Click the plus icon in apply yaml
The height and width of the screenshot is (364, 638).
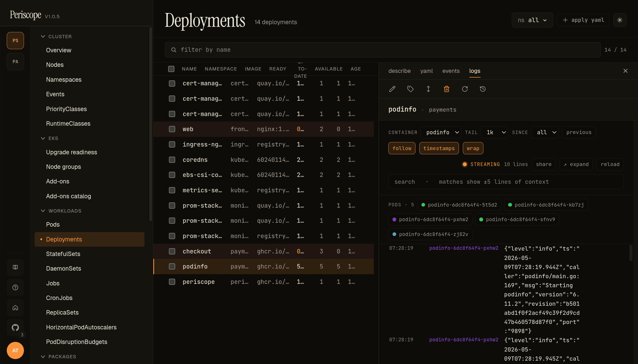(565, 20)
